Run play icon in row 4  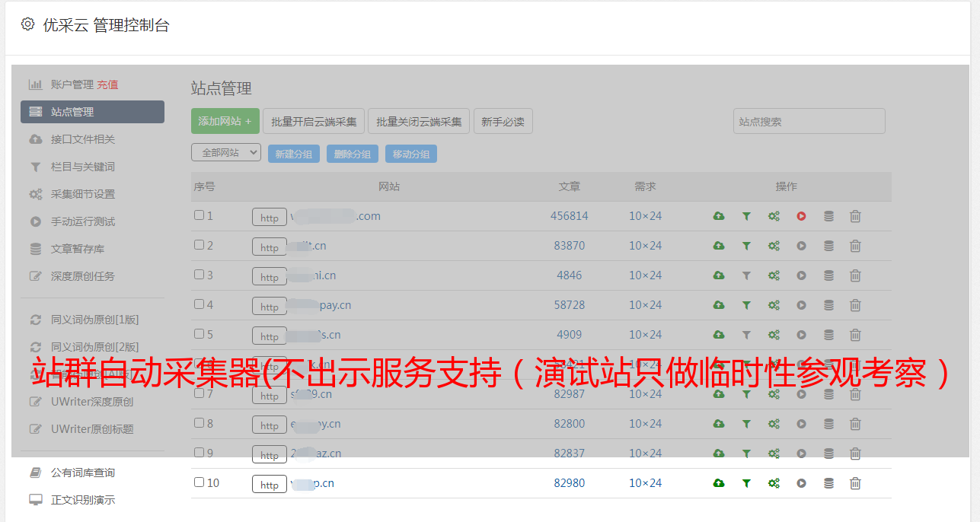pyautogui.click(x=801, y=305)
